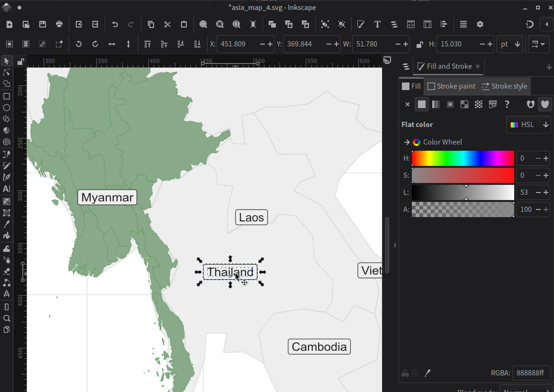This screenshot has width=554, height=392.
Task: Set fill to unknown paint with question mark
Action: pyautogui.click(x=507, y=104)
